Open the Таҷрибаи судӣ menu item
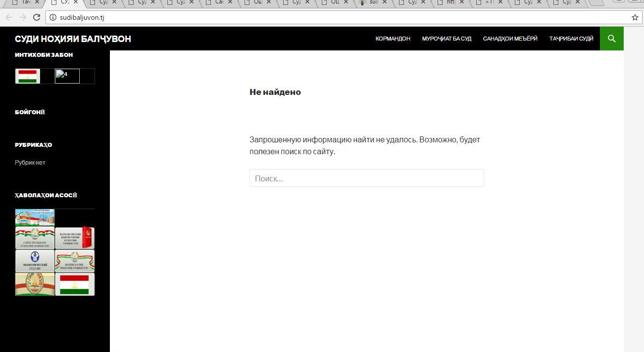 click(x=571, y=39)
